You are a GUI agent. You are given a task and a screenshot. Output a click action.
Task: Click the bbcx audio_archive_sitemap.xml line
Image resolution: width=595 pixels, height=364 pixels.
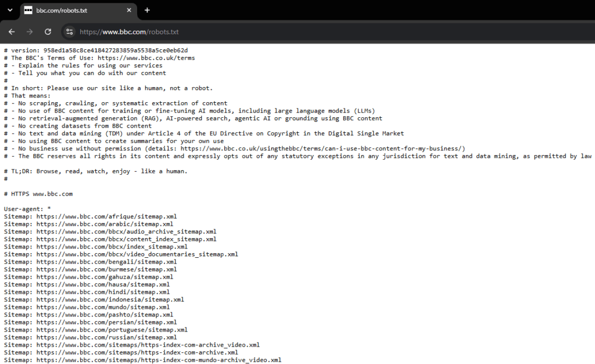tap(110, 232)
